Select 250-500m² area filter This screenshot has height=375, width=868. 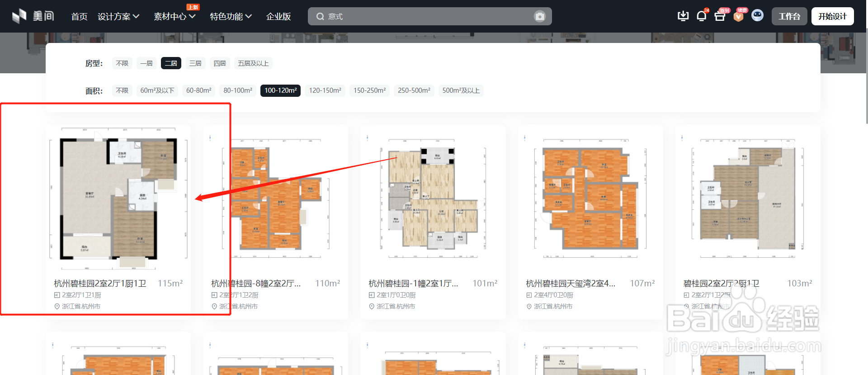coord(414,90)
